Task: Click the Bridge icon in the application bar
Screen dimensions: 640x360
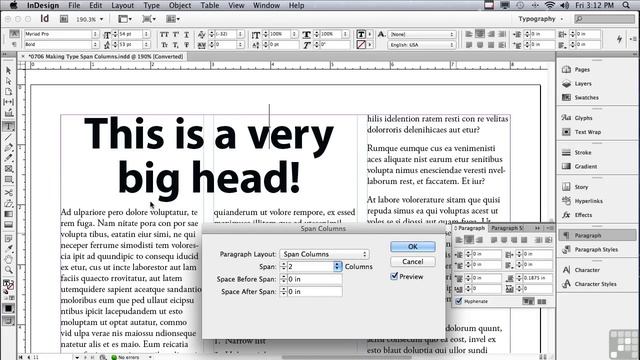Action: pyautogui.click(x=64, y=19)
